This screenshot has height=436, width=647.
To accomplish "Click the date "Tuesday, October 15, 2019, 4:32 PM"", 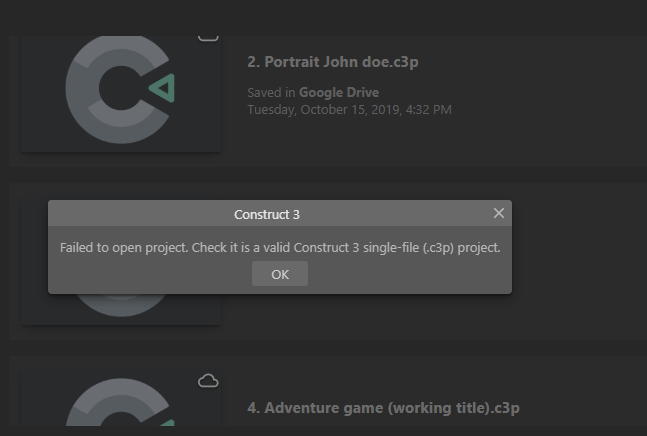I will 349,110.
